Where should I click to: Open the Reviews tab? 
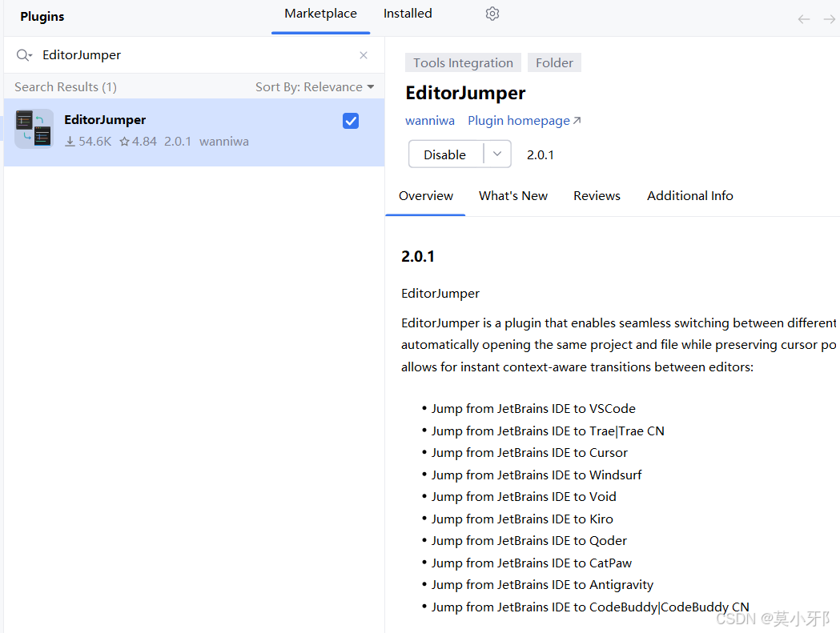597,196
